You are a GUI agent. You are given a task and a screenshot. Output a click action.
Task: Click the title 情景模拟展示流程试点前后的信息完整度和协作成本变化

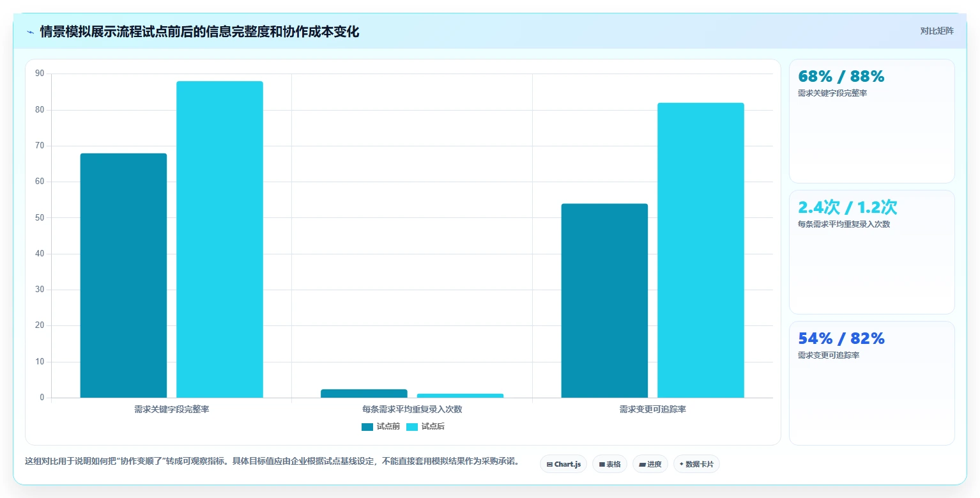(199, 32)
